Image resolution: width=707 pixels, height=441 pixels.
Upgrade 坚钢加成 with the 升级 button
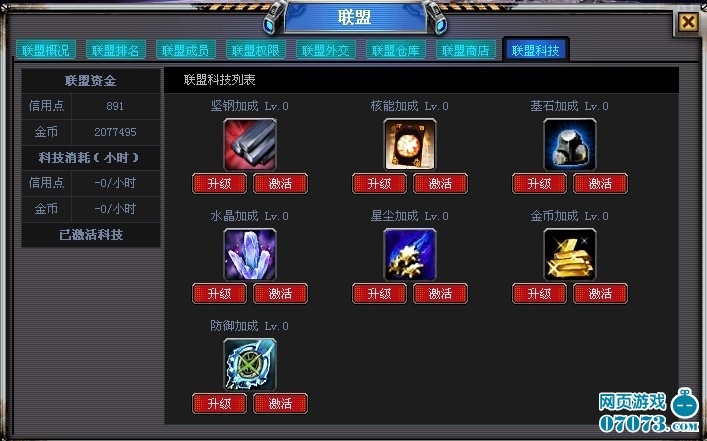[220, 184]
